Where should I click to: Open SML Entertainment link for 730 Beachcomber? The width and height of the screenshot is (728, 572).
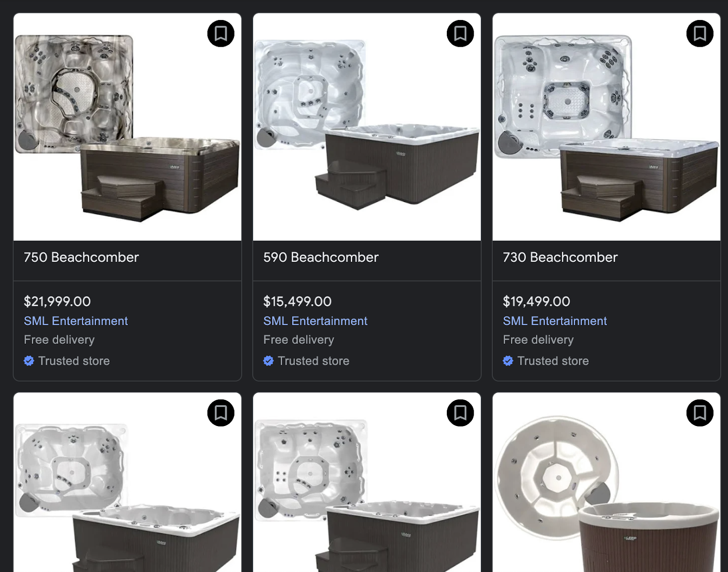(x=555, y=321)
